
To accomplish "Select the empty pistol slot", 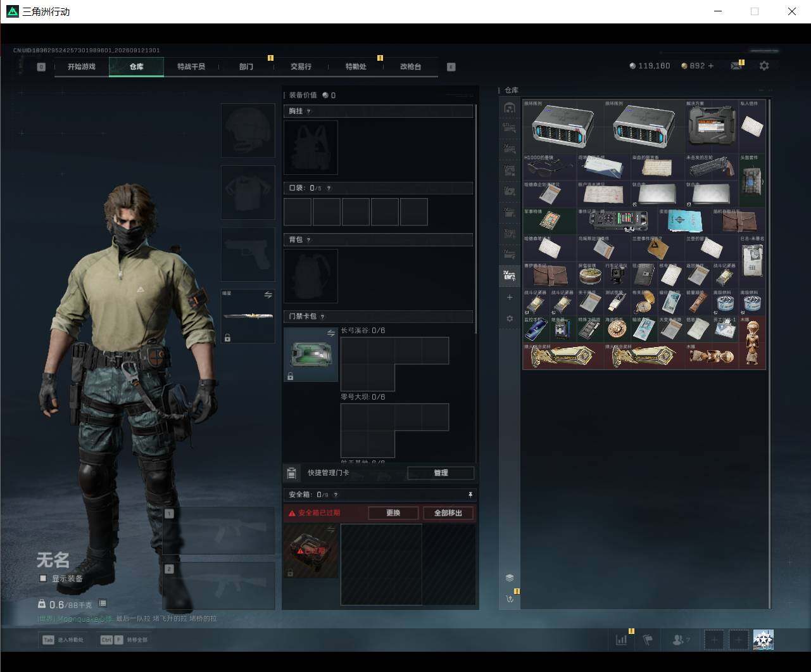I will click(x=248, y=255).
